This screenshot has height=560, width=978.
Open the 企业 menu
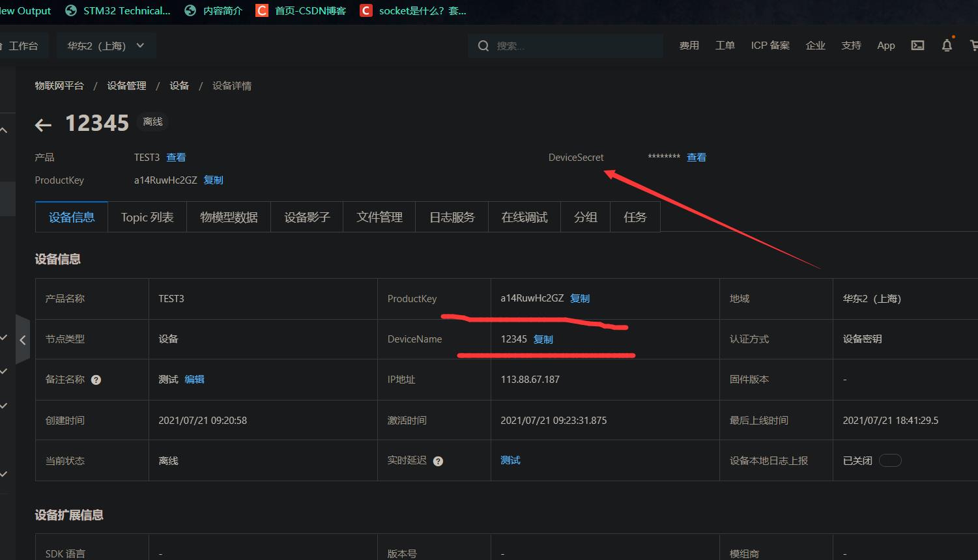[x=816, y=46]
